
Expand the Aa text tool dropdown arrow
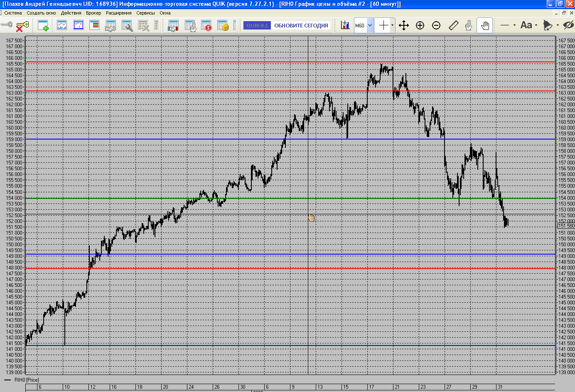pos(536,25)
